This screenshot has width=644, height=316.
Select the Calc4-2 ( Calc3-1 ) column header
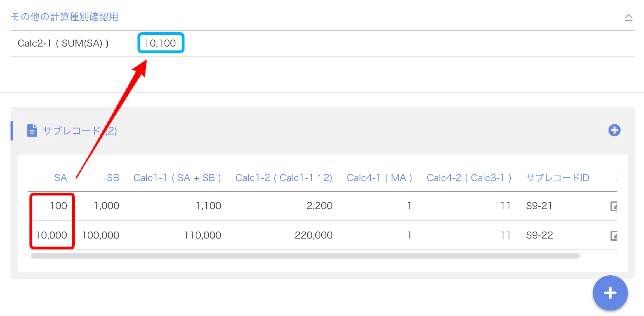[469, 178]
